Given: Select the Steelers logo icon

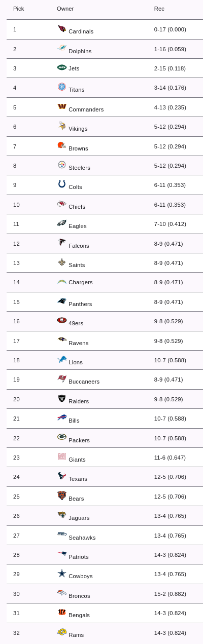Looking at the screenshot, I should tap(62, 165).
